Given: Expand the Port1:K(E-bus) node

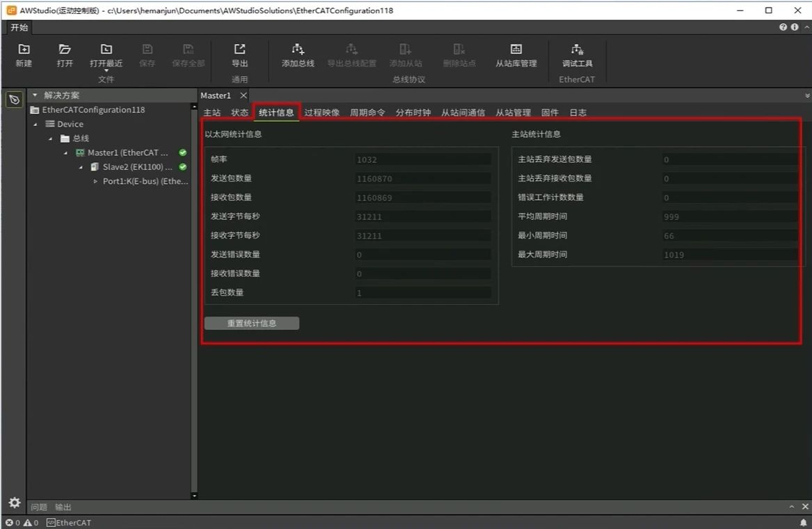Looking at the screenshot, I should point(95,182).
